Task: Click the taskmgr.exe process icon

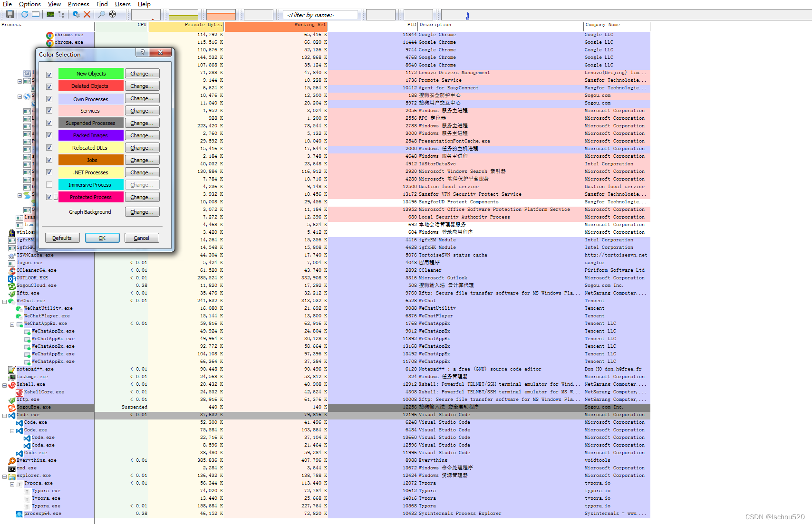Action: click(12, 377)
